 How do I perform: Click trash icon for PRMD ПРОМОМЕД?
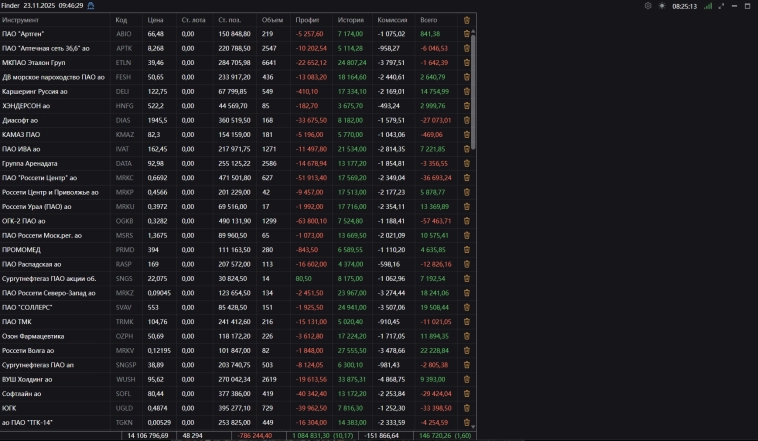tap(466, 250)
